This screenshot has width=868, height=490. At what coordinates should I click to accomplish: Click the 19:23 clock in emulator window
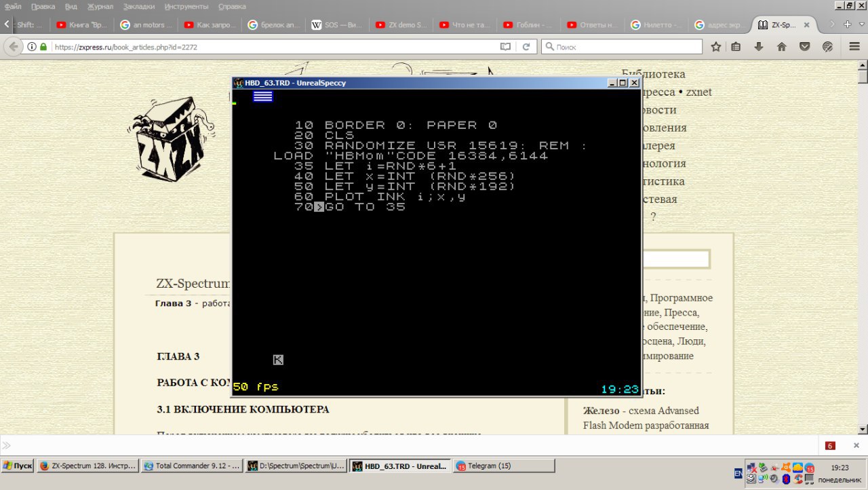click(x=620, y=389)
